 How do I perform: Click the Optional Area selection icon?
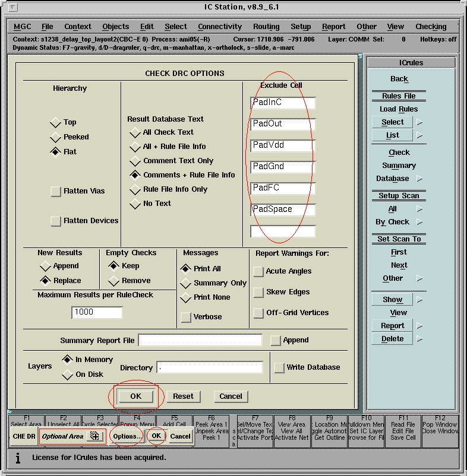[94, 436]
